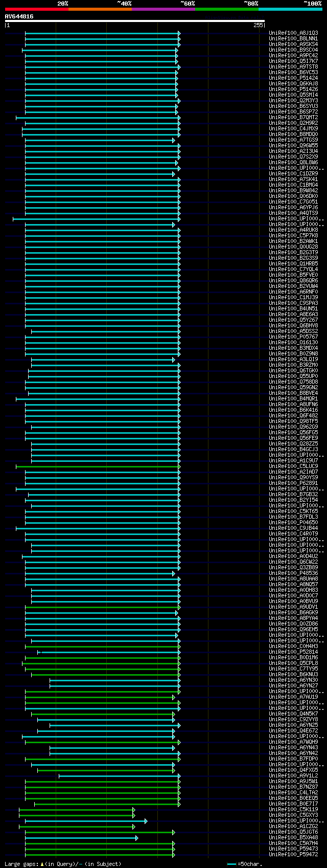
Task: Select hit label UniRef100_C1DZR9
Action: click(x=293, y=174)
